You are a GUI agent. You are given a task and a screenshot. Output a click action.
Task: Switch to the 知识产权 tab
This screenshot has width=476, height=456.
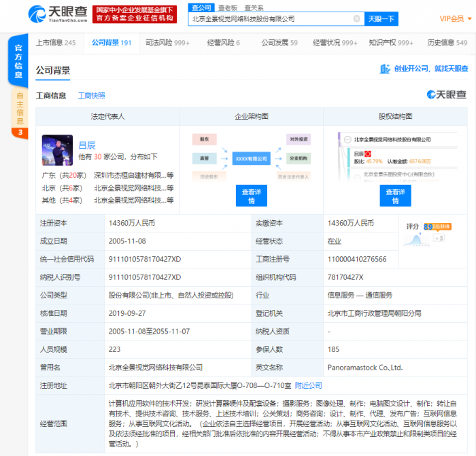coord(391,43)
